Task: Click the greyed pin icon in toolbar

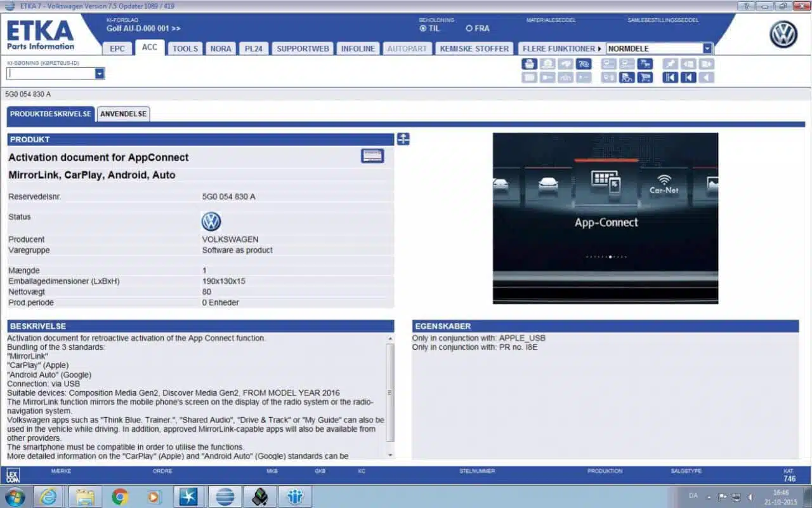Action: click(x=671, y=64)
